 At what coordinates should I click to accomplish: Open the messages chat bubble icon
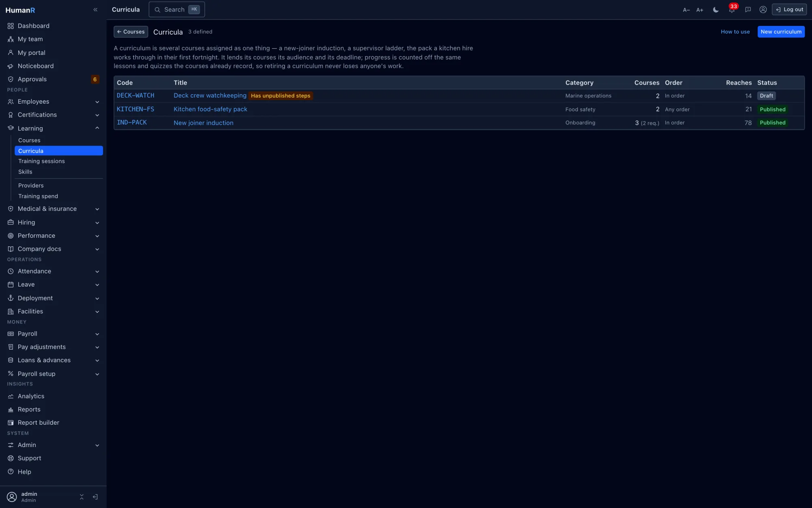click(748, 10)
